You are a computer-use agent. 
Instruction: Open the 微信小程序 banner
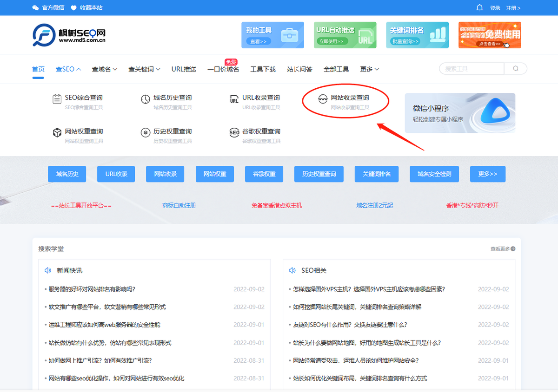460,113
